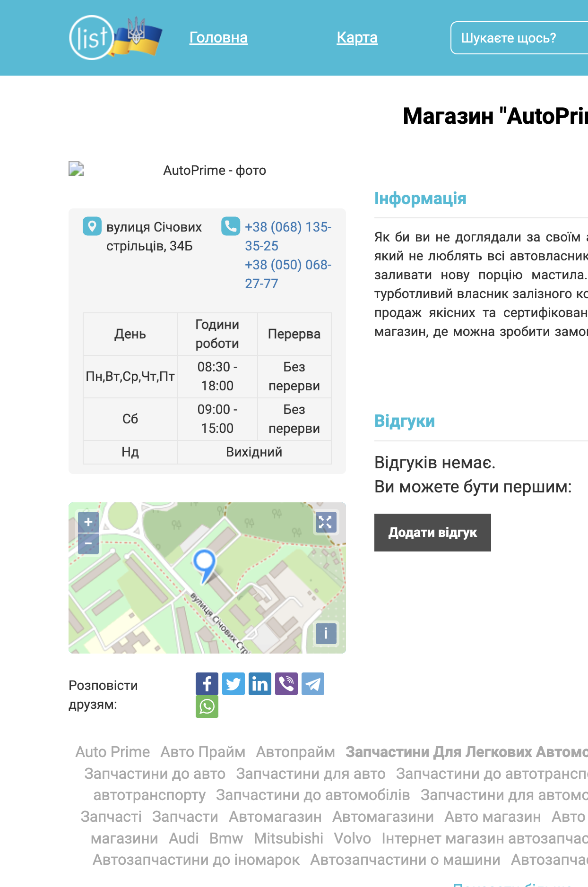Click the Автомагазин tag
588x887 pixels.
pos(276,817)
